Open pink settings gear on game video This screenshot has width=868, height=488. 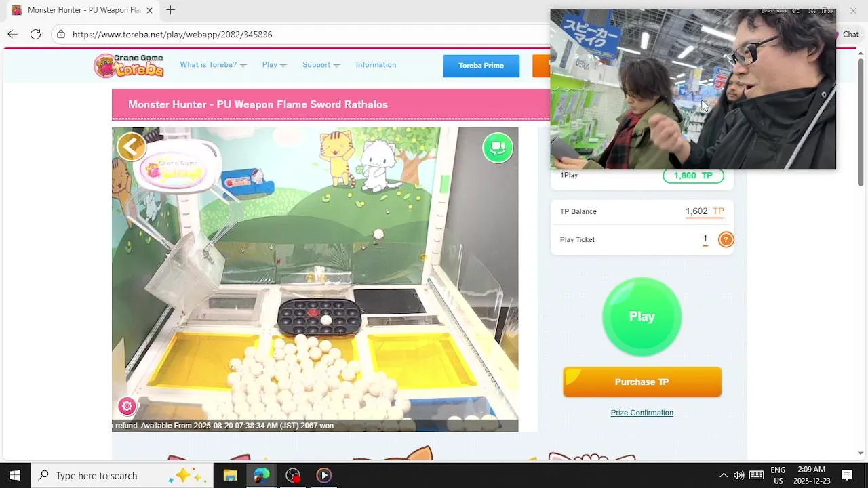point(127,406)
